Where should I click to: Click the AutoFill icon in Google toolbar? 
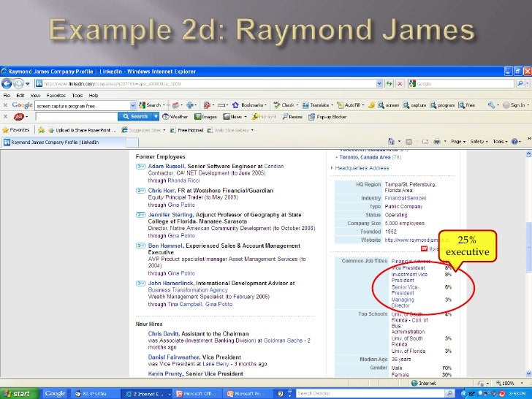tap(341, 105)
